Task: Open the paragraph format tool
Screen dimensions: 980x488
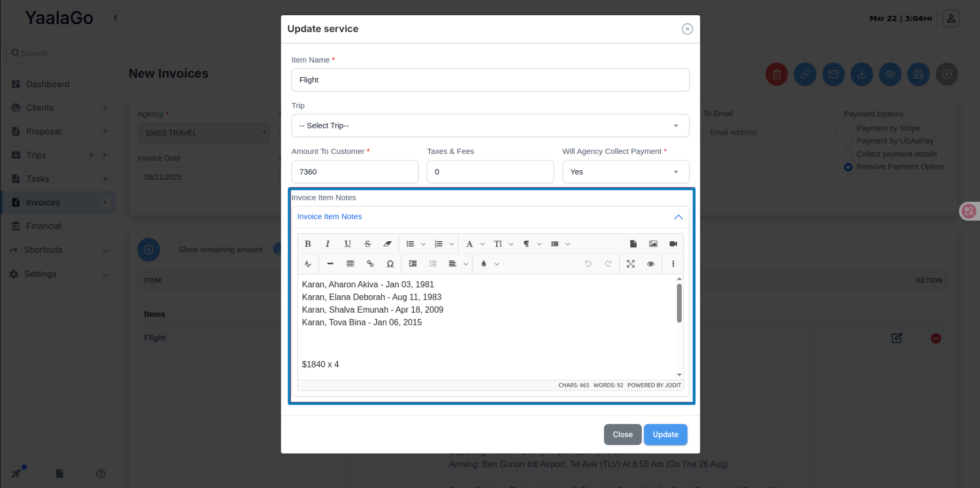Action: click(x=526, y=244)
